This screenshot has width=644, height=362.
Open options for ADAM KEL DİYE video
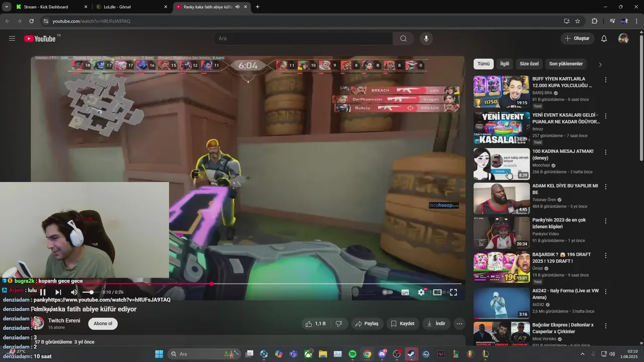[606, 187]
